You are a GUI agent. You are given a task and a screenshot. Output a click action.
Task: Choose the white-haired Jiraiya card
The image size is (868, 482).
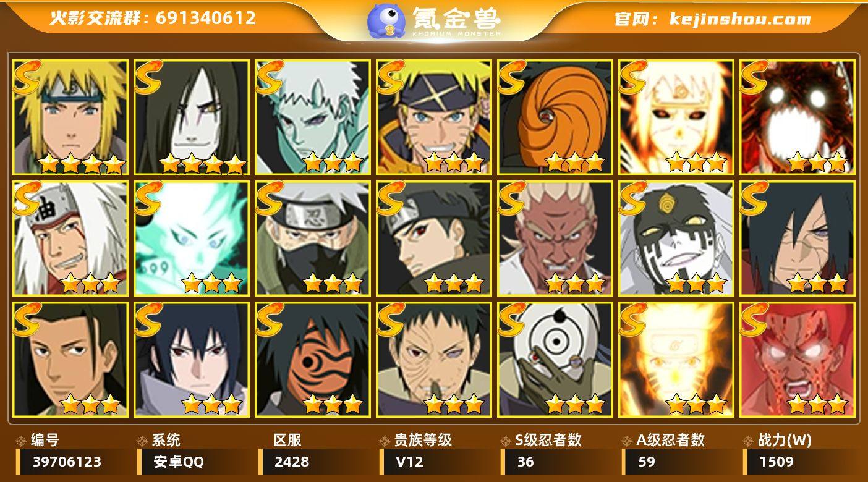[70, 238]
